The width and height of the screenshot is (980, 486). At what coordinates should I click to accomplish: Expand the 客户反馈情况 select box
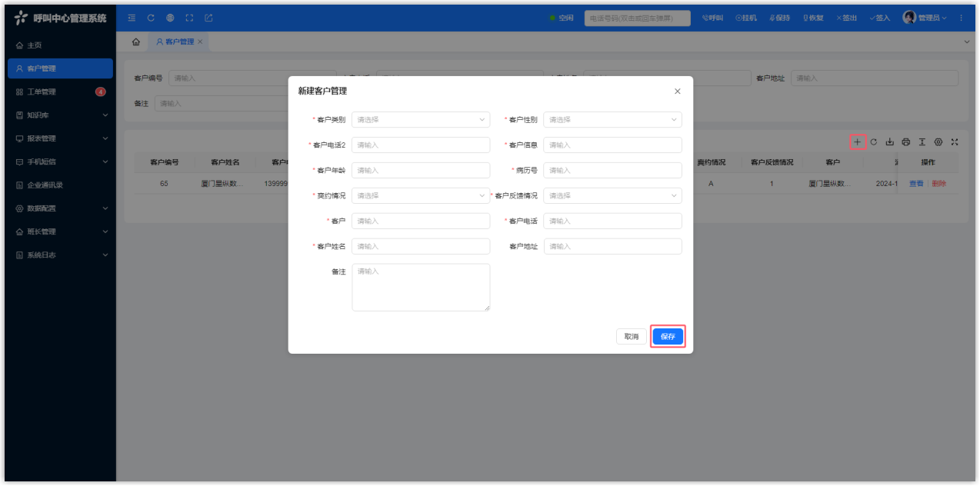pos(612,196)
